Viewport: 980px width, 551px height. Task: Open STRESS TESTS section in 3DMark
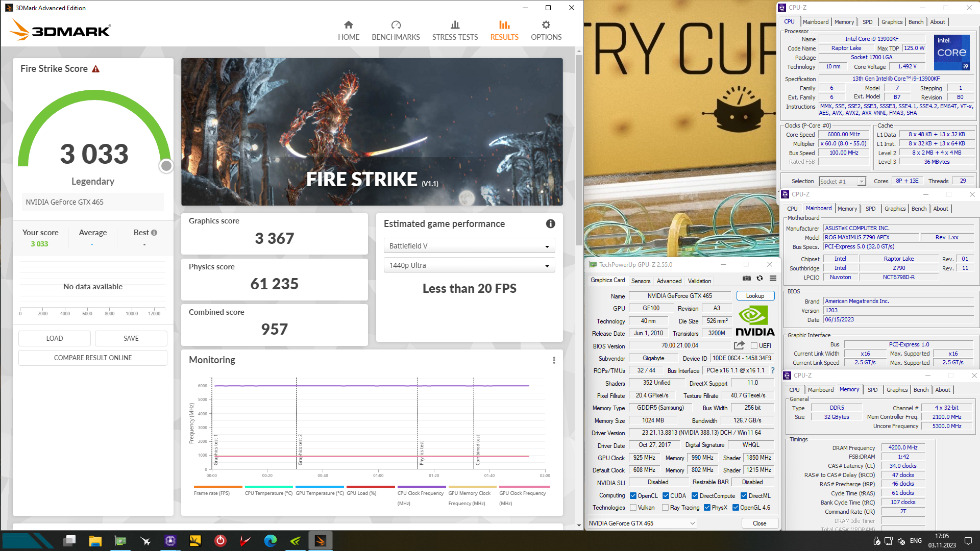[455, 31]
